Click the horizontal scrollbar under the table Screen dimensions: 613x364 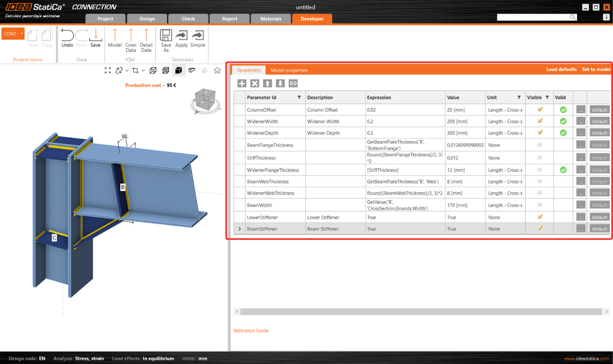[x=420, y=312]
